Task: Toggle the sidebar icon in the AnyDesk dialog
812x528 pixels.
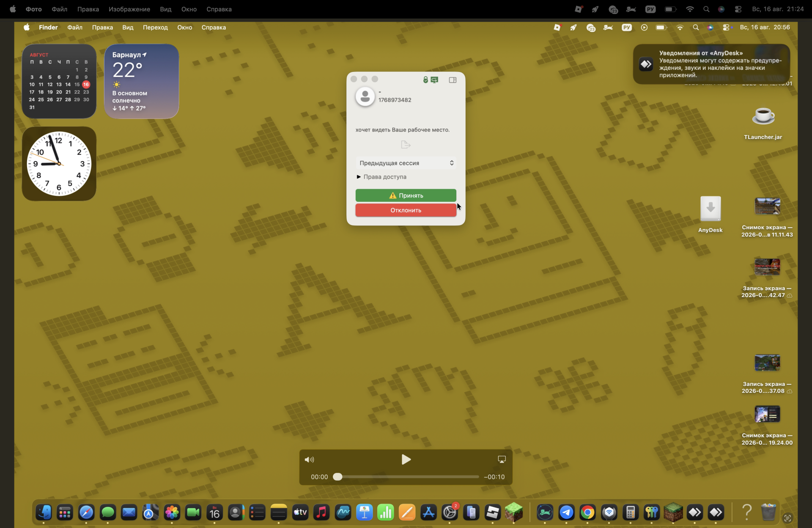Action: click(453, 80)
